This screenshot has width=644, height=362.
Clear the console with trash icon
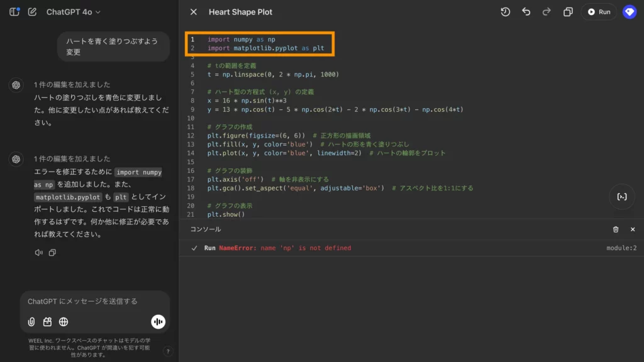616,229
